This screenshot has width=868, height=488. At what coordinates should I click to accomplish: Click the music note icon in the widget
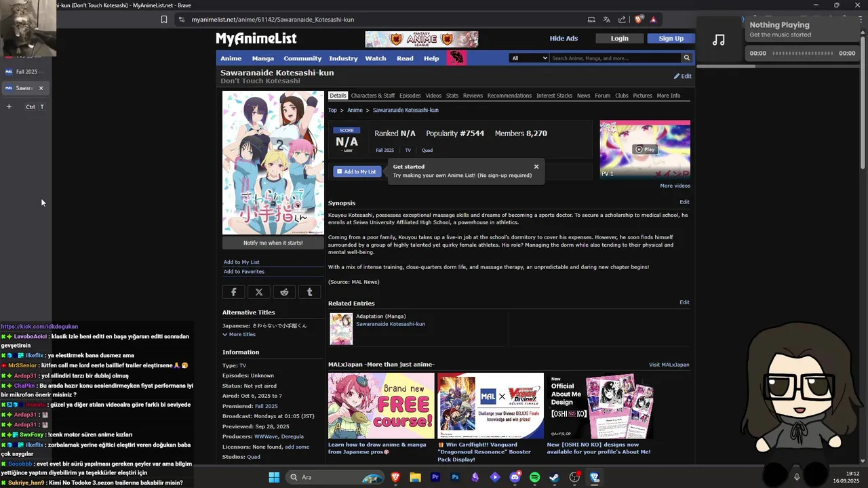(x=719, y=40)
